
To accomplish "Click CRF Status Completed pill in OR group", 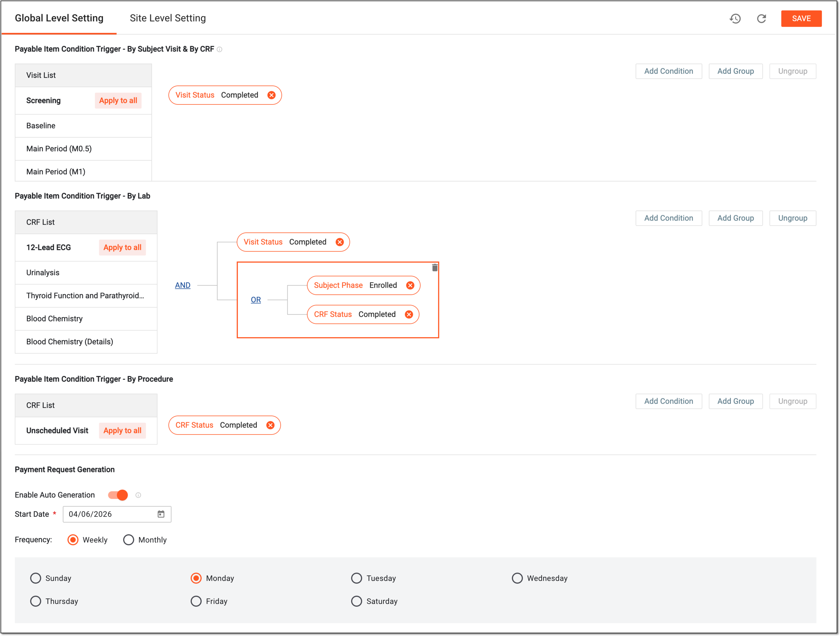I will (363, 315).
